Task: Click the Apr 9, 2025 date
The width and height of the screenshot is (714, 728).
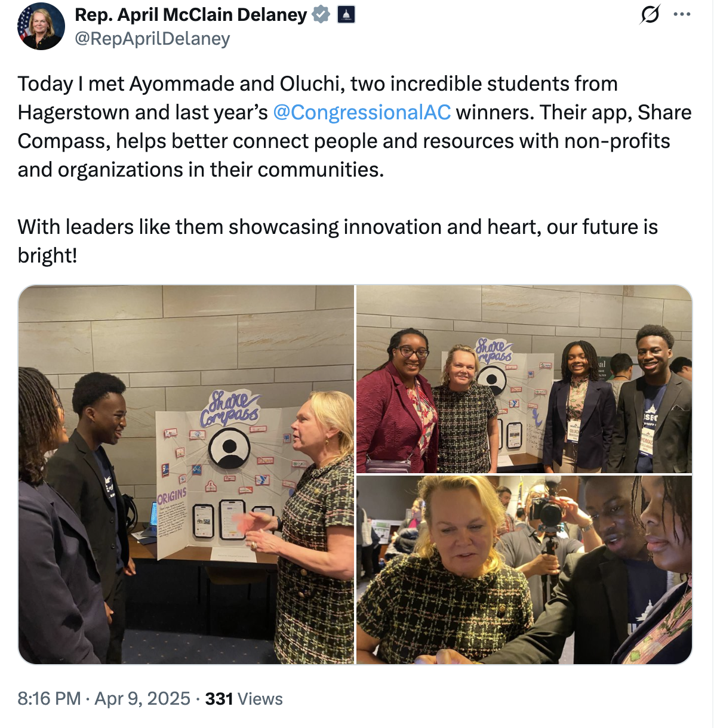Action: click(x=143, y=699)
